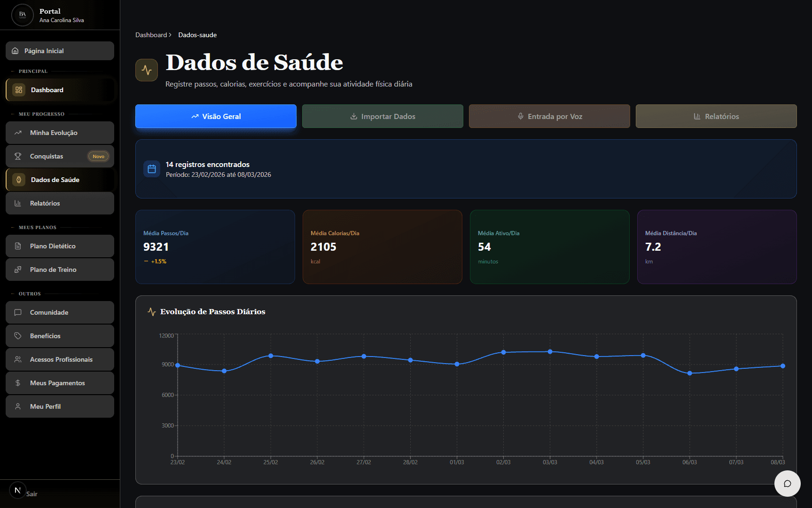Image resolution: width=812 pixels, height=508 pixels.
Task: Click the calendar icon on the records banner
Action: (x=152, y=169)
